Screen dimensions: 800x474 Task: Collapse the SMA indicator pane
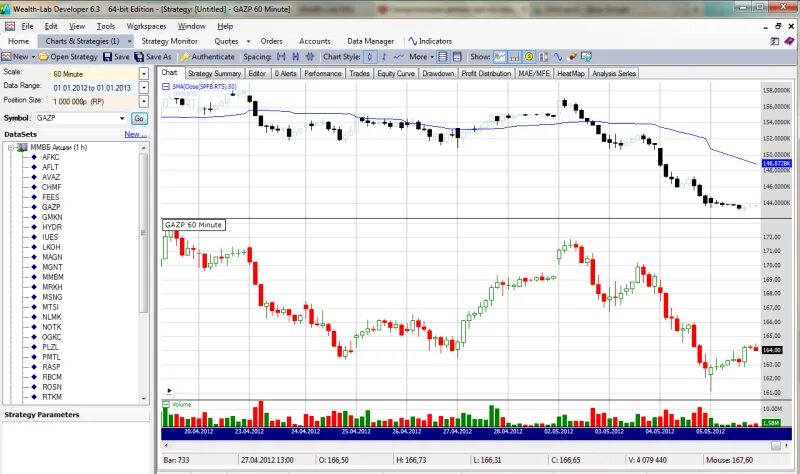[166, 87]
